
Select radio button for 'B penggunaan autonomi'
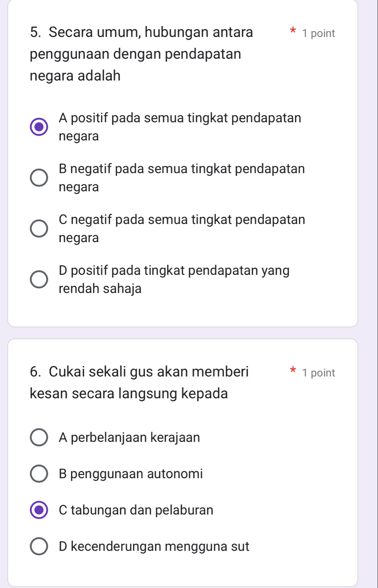coord(39,474)
